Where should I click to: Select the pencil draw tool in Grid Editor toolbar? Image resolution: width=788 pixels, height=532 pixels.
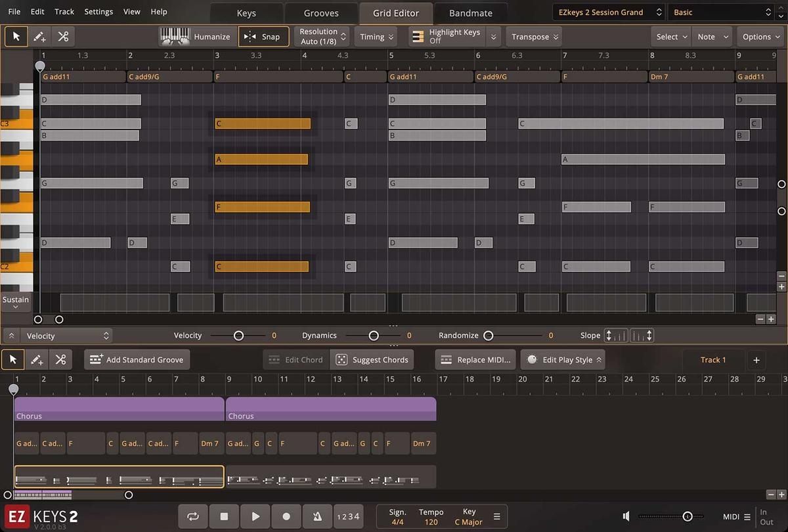pyautogui.click(x=39, y=37)
